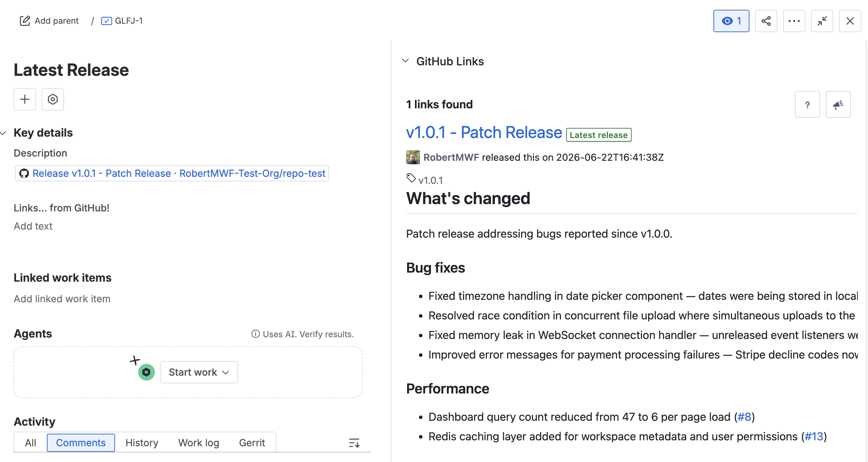Open the three-dots more actions menu

pos(794,21)
